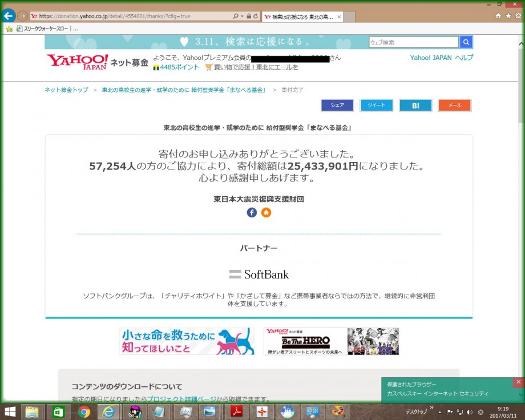Show hidden system tray icons arrow
525x420 pixels.
tap(439, 412)
